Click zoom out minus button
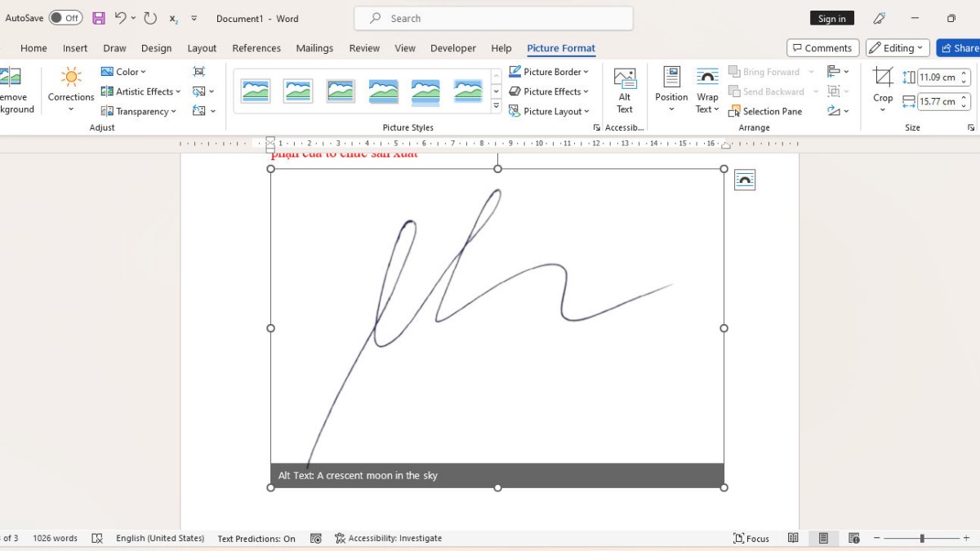980x551 pixels. (x=876, y=539)
